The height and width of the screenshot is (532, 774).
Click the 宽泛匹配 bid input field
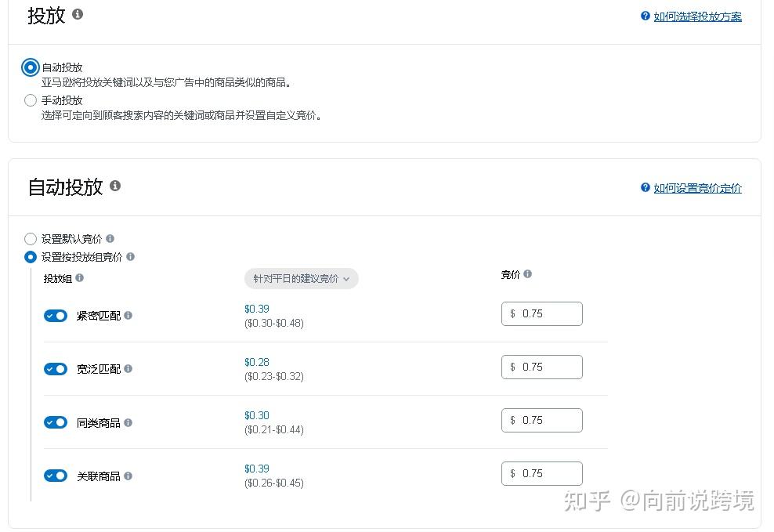[548, 367]
